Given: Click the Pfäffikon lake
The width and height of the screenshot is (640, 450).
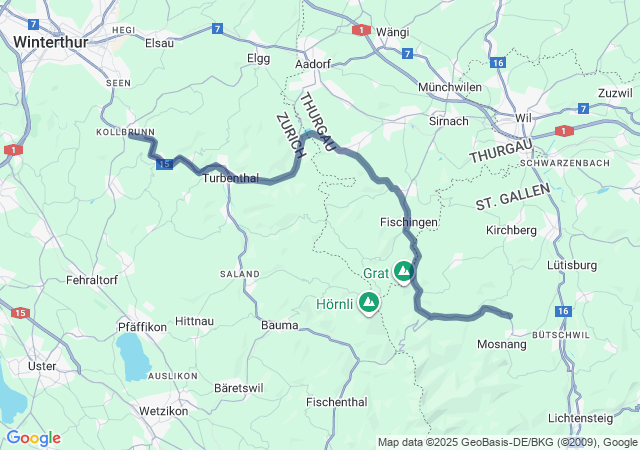Looking at the screenshot, I should [133, 357].
